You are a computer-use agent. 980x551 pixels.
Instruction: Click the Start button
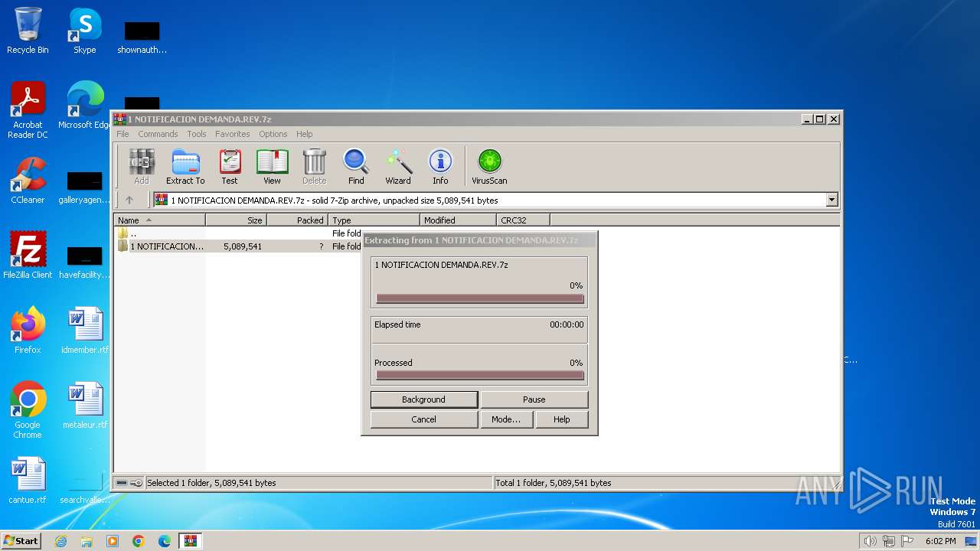tap(21, 541)
